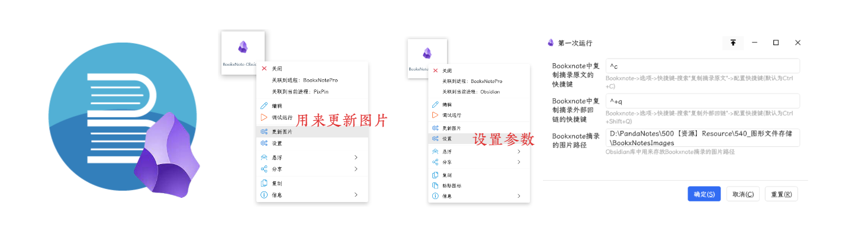Choose 关联到进程: BookxNotePro in the Obsidian menu

(472, 81)
